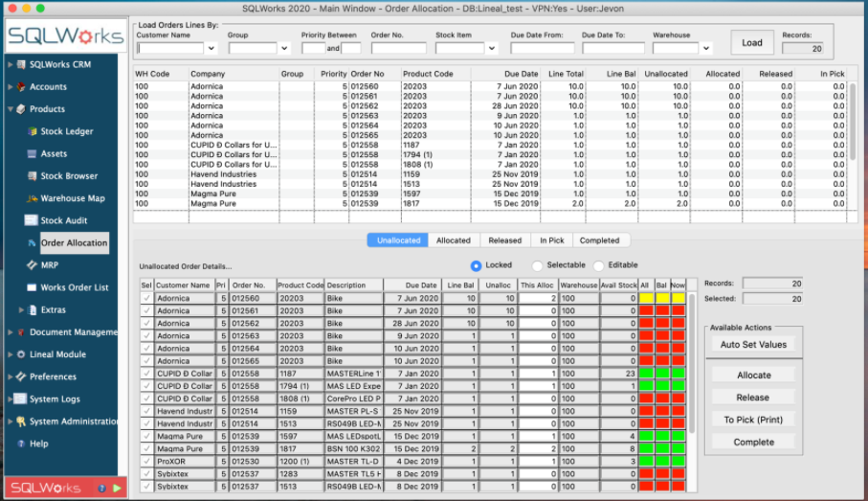Click the Stock Browser icon
This screenshot has height=501, width=868.
click(33, 175)
